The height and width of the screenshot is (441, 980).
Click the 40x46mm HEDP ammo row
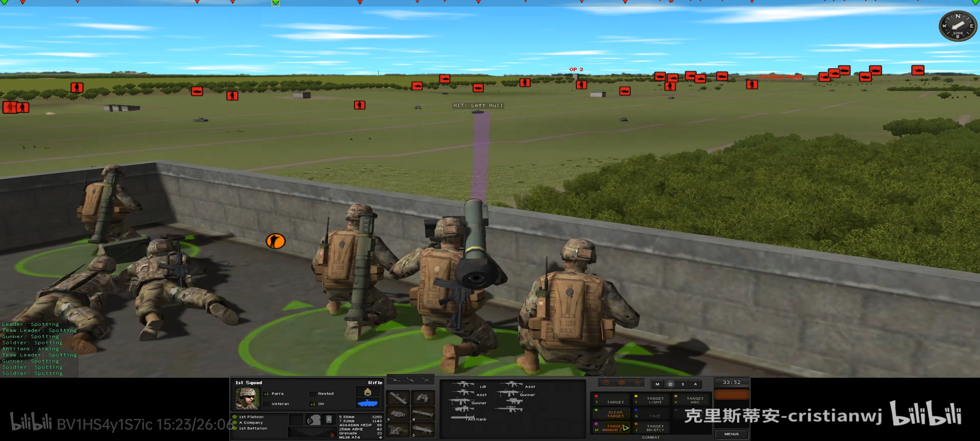pos(360,425)
